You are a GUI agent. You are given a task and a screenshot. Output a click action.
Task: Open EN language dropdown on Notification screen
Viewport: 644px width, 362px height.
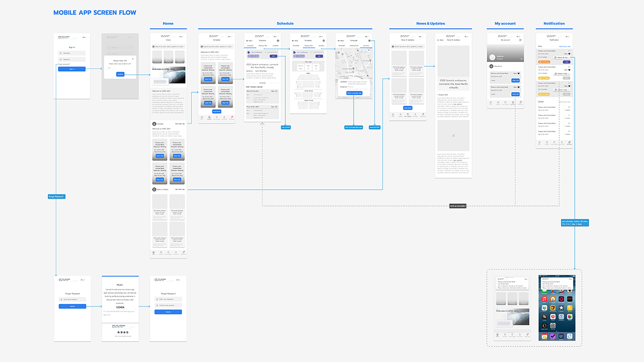(567, 37)
